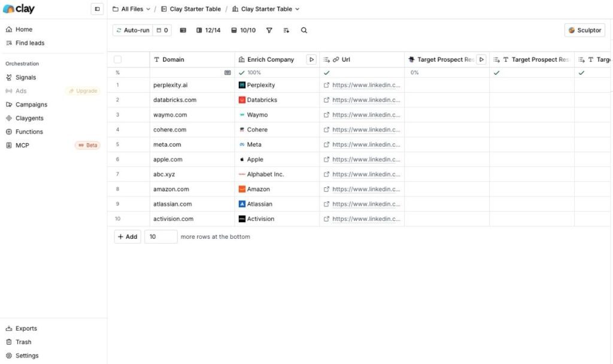This screenshot has height=364, width=613.
Task: Open Settings page
Action: point(27,356)
